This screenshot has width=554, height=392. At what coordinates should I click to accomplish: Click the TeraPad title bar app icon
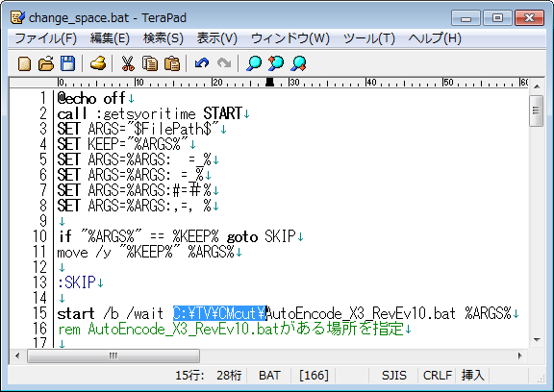[17, 17]
